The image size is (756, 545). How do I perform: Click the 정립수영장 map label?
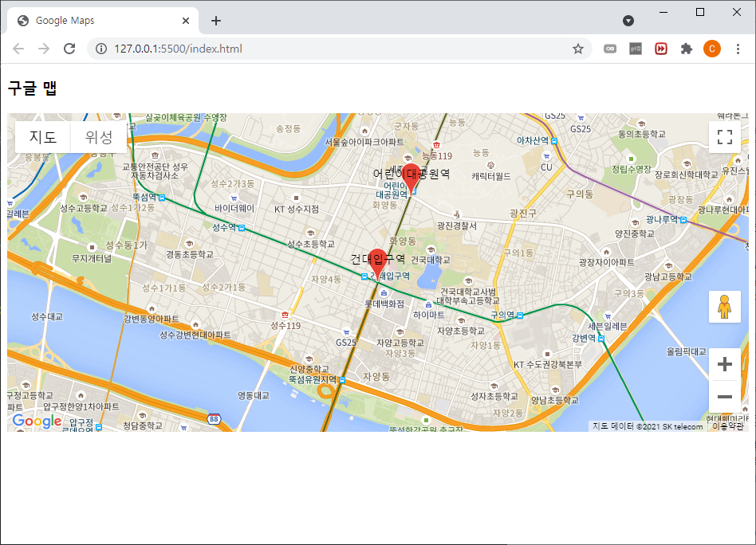631,169
